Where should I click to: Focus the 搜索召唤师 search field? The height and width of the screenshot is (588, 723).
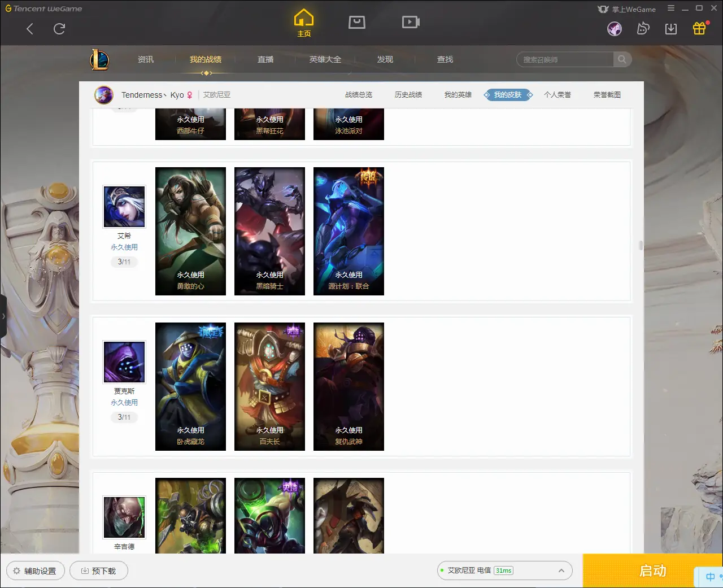(x=565, y=59)
